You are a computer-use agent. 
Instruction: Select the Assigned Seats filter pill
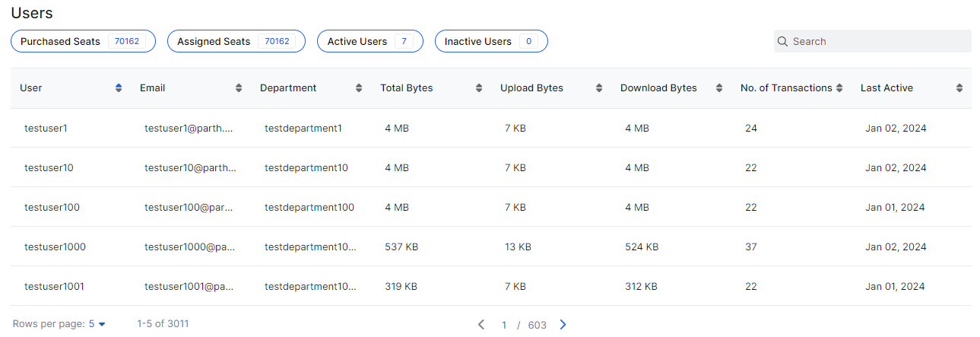[x=236, y=41]
